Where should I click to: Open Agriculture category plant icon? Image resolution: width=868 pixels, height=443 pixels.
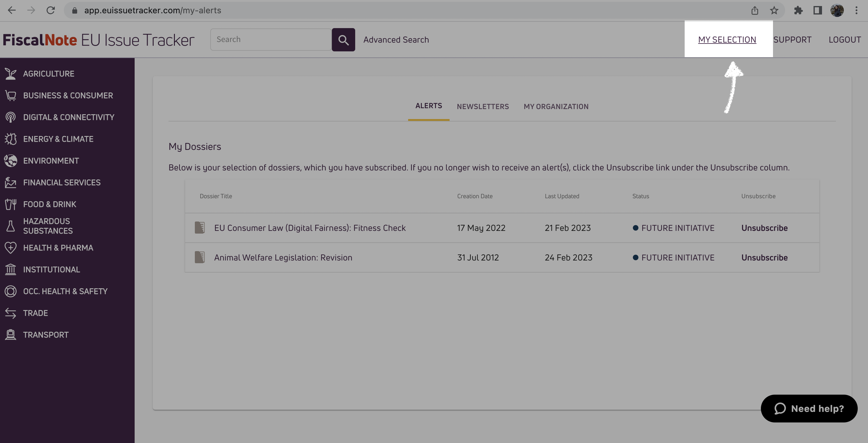[x=11, y=74]
